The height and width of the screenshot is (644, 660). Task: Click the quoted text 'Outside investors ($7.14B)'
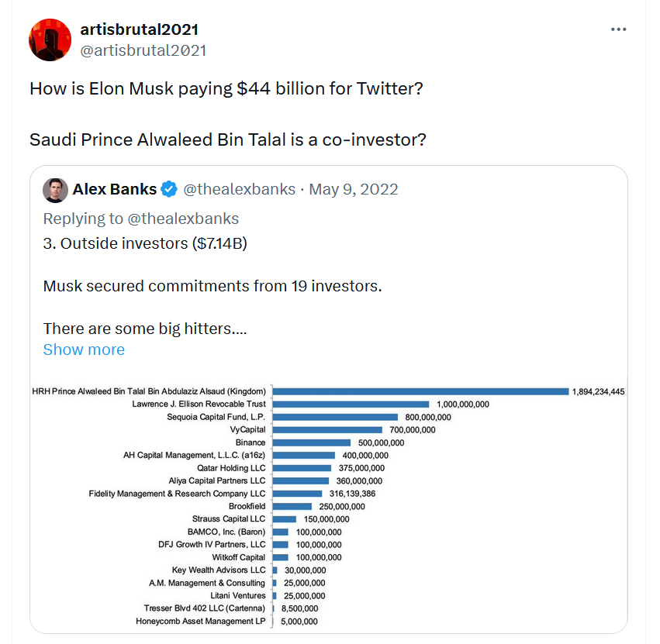tap(154, 243)
